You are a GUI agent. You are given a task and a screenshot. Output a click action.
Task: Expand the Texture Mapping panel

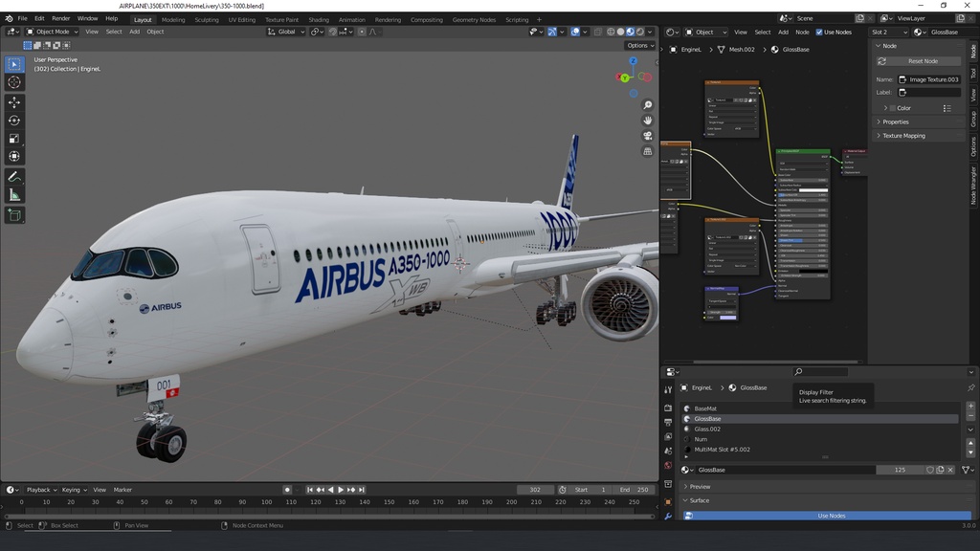(904, 136)
